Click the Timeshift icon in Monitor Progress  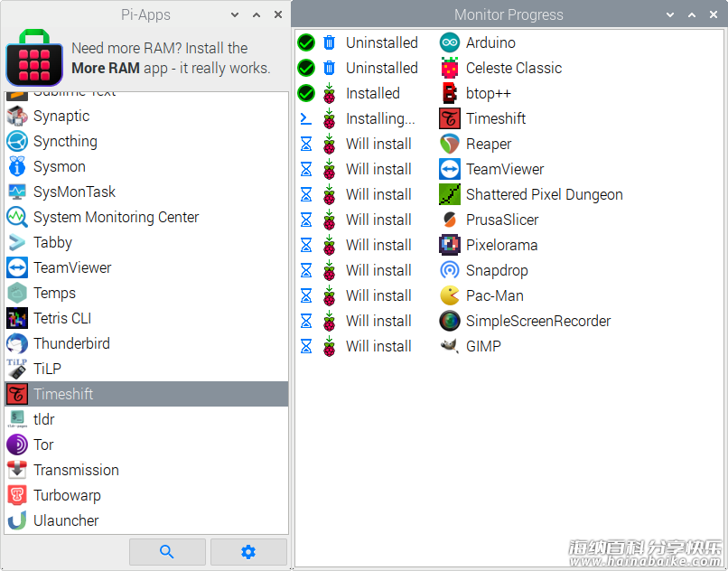(450, 118)
